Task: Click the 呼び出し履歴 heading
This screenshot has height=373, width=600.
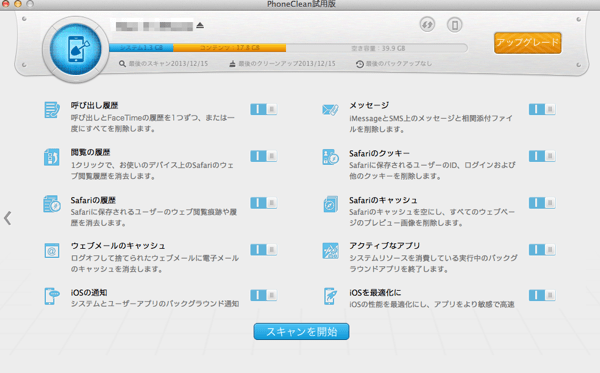Action: [x=94, y=105]
